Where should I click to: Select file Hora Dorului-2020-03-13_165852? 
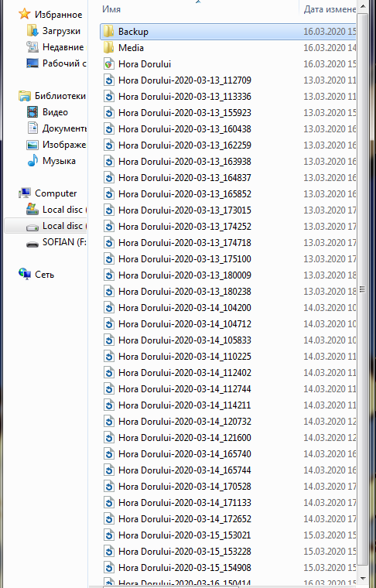pyautogui.click(x=185, y=194)
